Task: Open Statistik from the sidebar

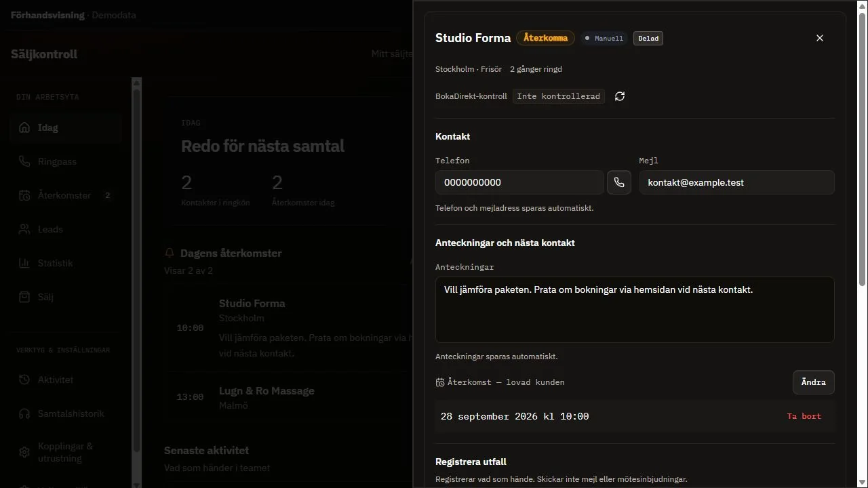Action: 66,263
